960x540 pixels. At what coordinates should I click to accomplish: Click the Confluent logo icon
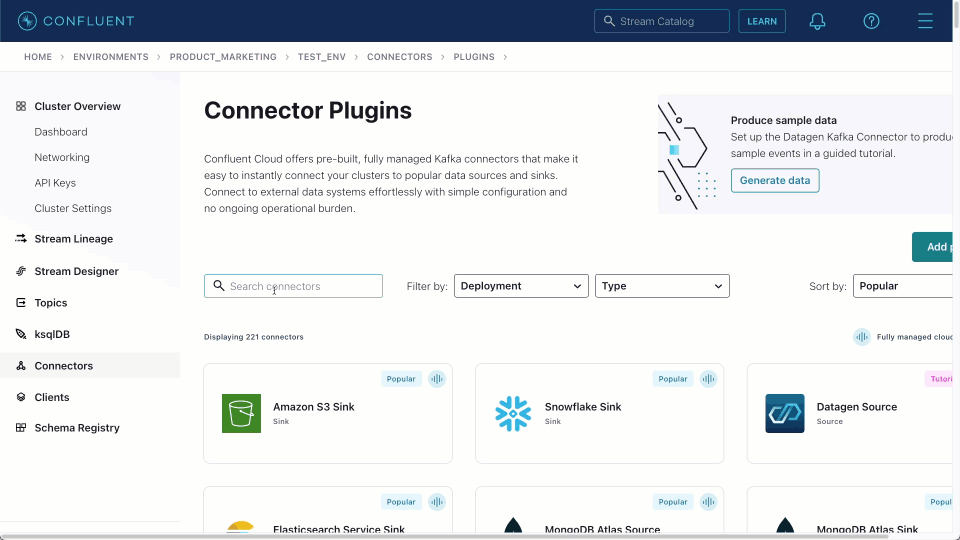[x=28, y=21]
